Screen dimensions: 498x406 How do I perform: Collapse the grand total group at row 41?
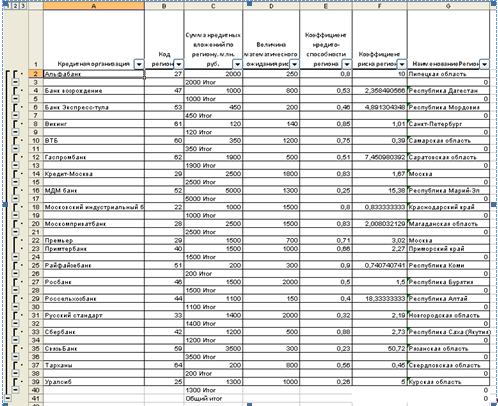[7, 398]
